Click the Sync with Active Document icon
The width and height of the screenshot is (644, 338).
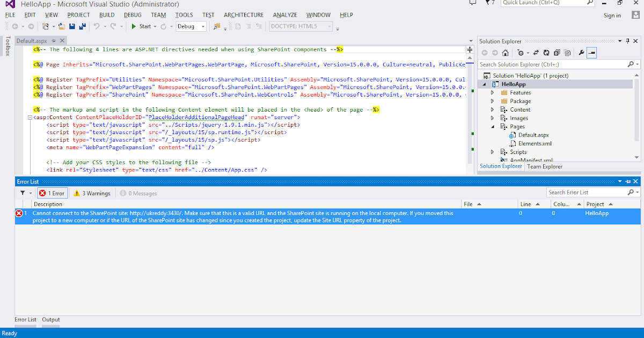536,53
